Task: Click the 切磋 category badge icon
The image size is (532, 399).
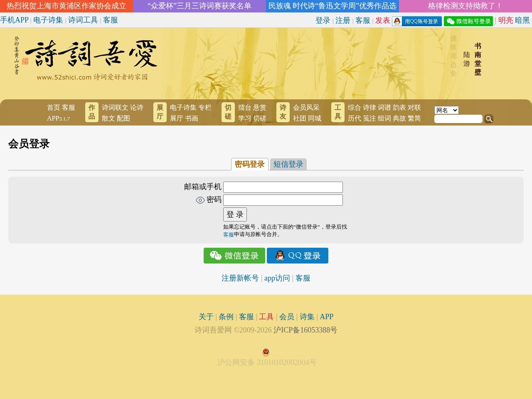Action: [228, 112]
